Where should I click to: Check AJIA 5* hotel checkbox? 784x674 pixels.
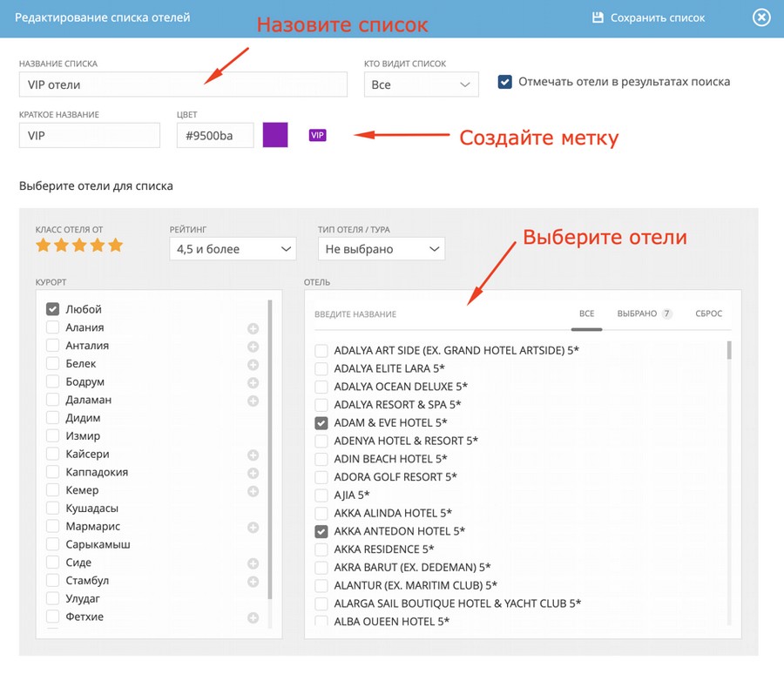coord(321,495)
